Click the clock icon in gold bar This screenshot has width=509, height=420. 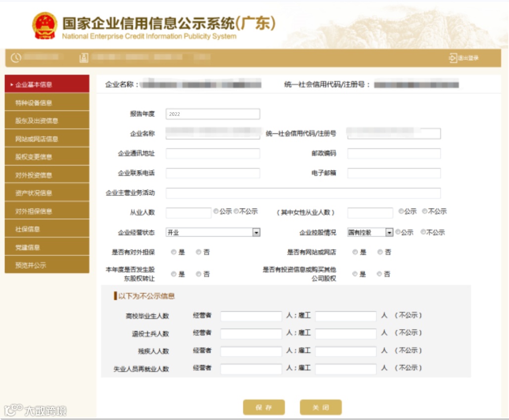[16, 58]
